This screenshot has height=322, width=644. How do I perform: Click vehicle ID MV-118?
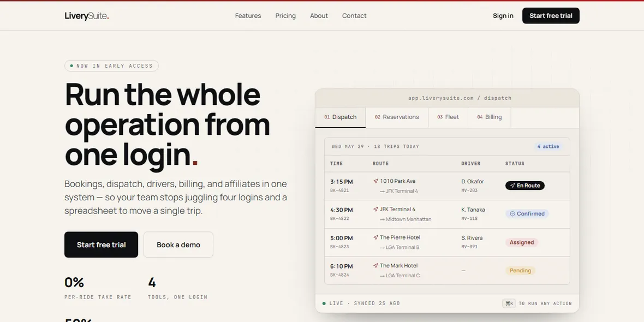(x=469, y=219)
